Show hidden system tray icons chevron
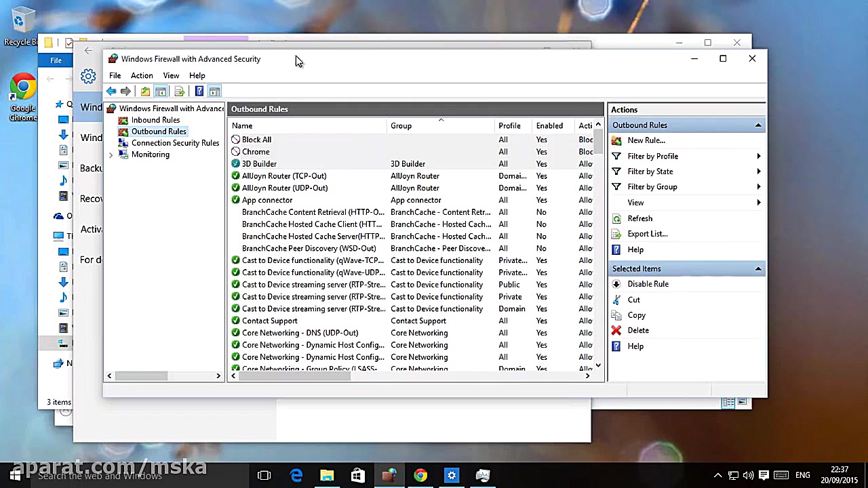 [x=717, y=475]
